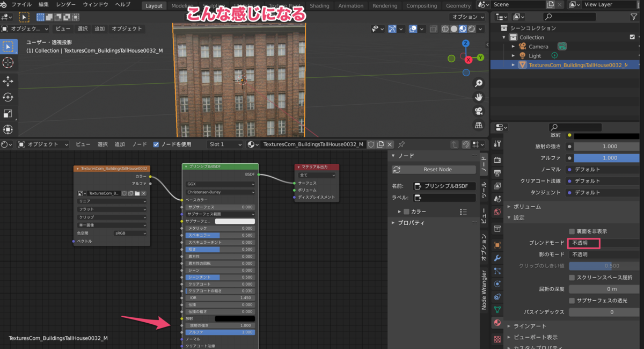Screen dimensions: 644x349
Task: Click the Roughness slider on Principled BSDF node
Action: pyautogui.click(x=220, y=249)
